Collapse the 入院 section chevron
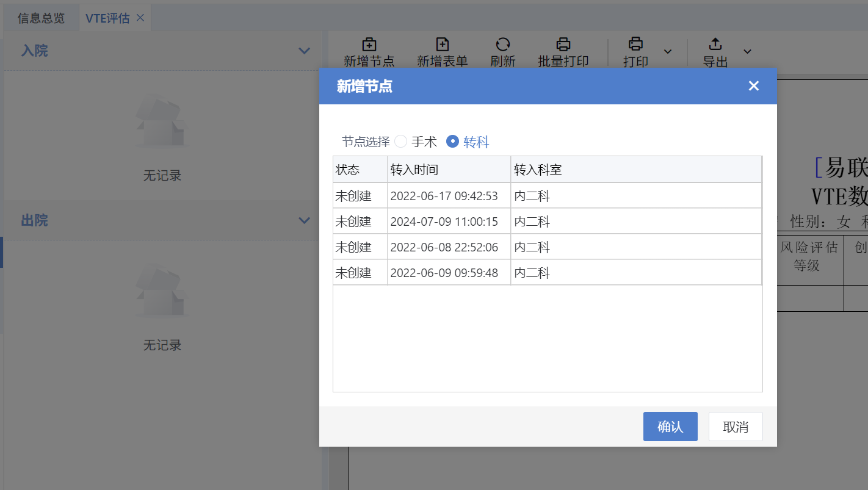Image resolution: width=868 pixels, height=490 pixels. [304, 51]
